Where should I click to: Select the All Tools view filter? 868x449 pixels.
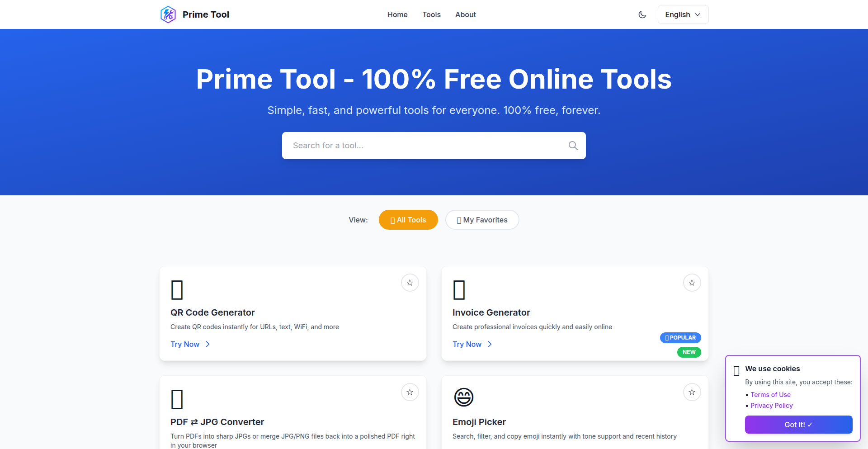(x=408, y=220)
